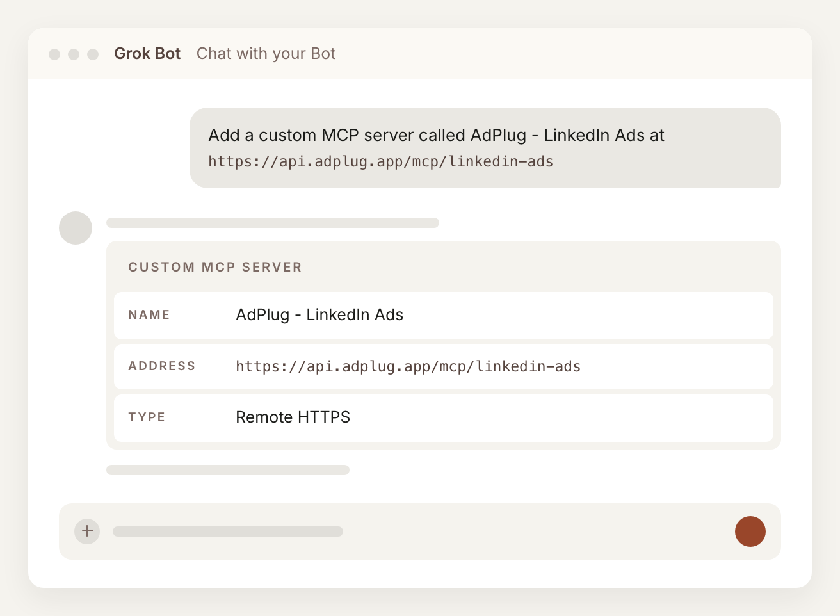Click the "TYPE" field label

pos(147,417)
